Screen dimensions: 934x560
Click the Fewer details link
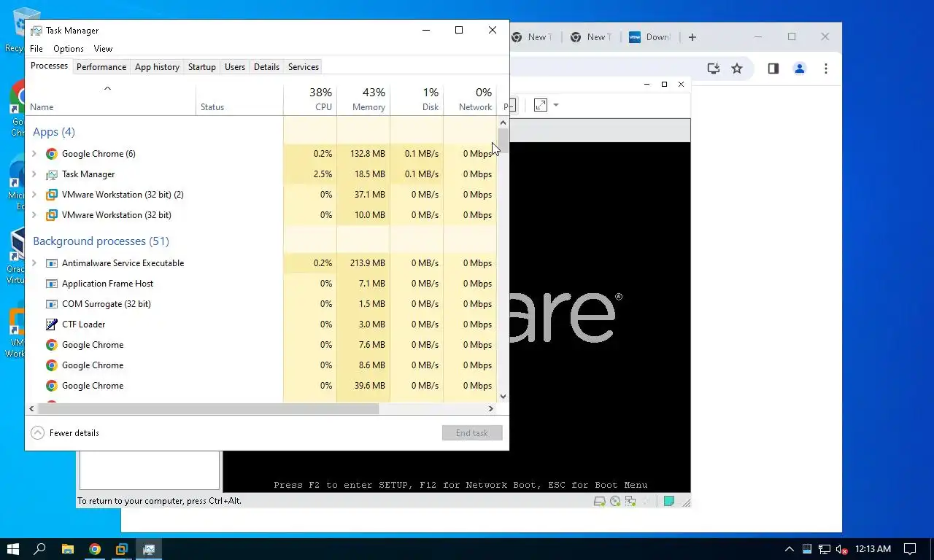(x=74, y=433)
